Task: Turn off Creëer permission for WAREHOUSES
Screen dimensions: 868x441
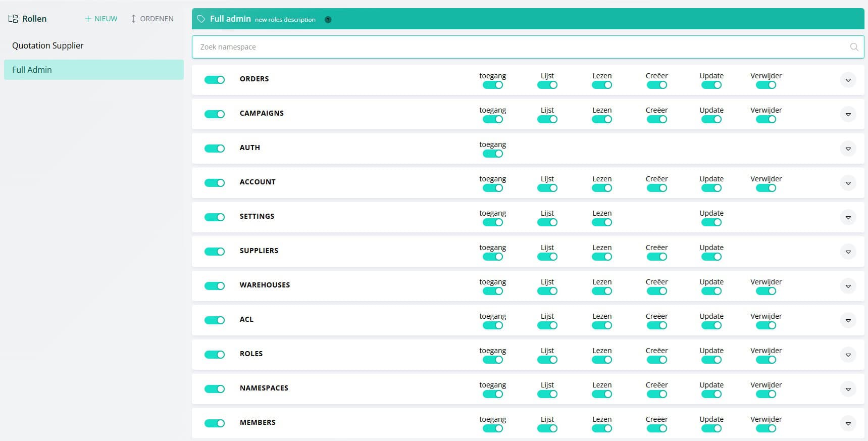Action: 656,291
